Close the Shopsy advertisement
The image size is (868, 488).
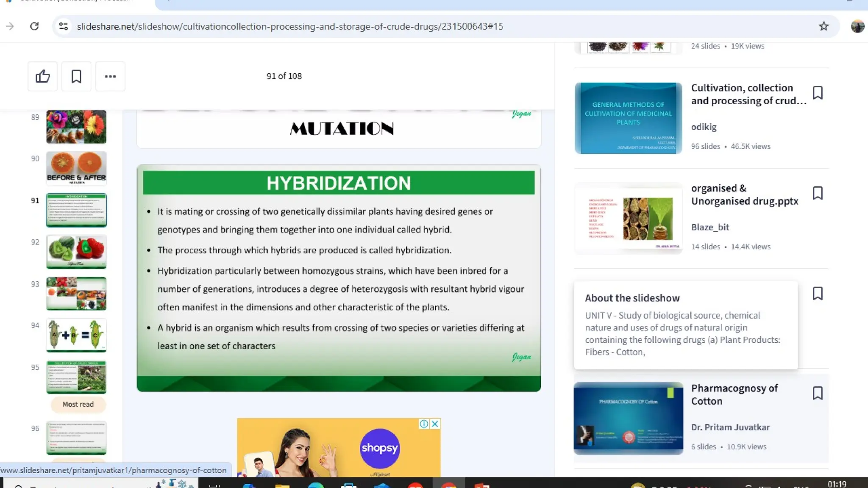435,424
